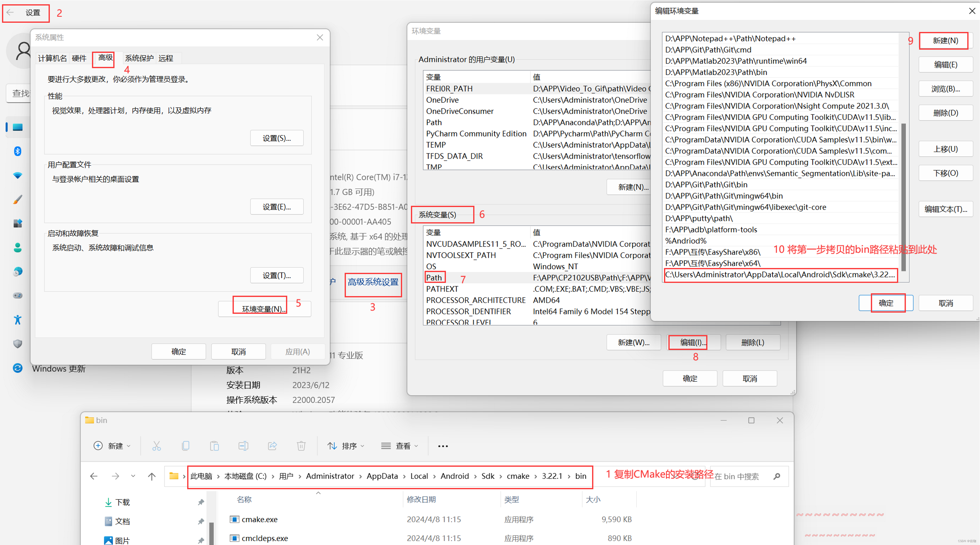Click the 在 bin 中搜索 search field
980x545 pixels.
[738, 476]
